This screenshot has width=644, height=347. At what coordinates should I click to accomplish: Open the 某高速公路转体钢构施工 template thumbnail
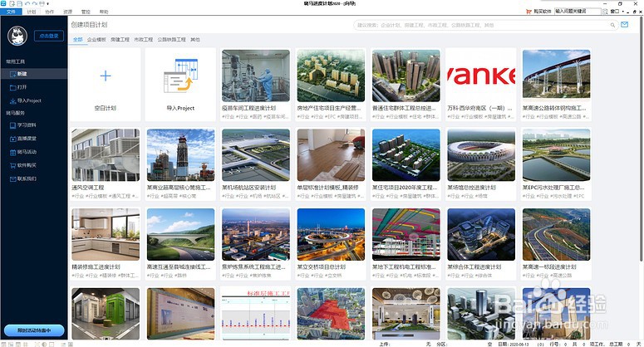[x=557, y=76]
